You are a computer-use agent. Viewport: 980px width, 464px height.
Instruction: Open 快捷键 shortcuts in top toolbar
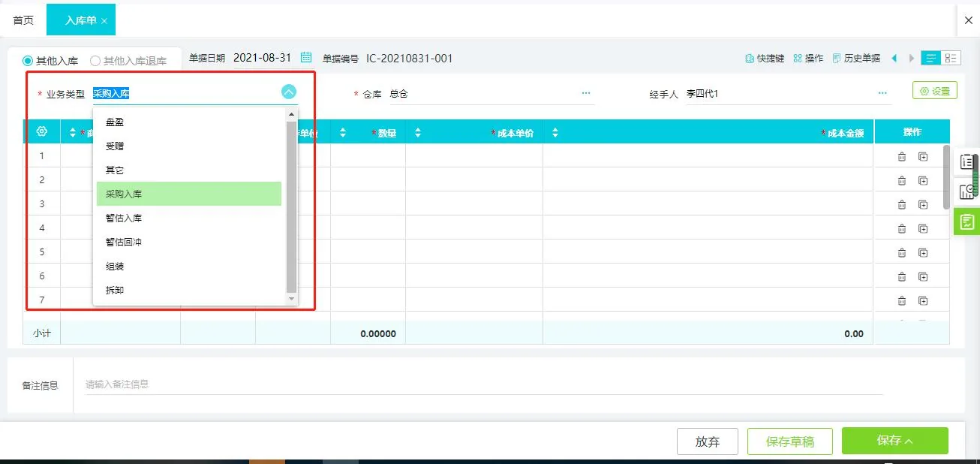point(765,58)
